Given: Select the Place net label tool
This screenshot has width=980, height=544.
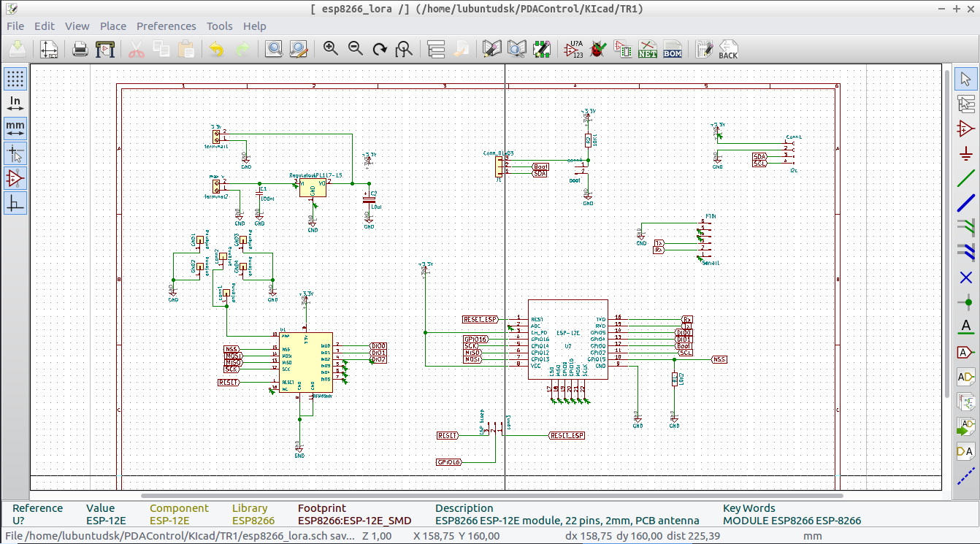Looking at the screenshot, I should click(x=966, y=327).
